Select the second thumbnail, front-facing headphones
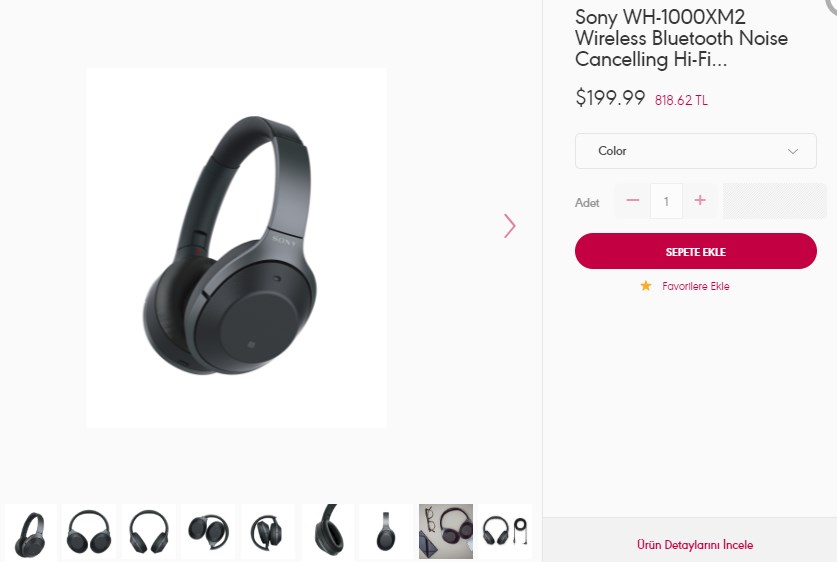837x562 pixels. tap(89, 531)
